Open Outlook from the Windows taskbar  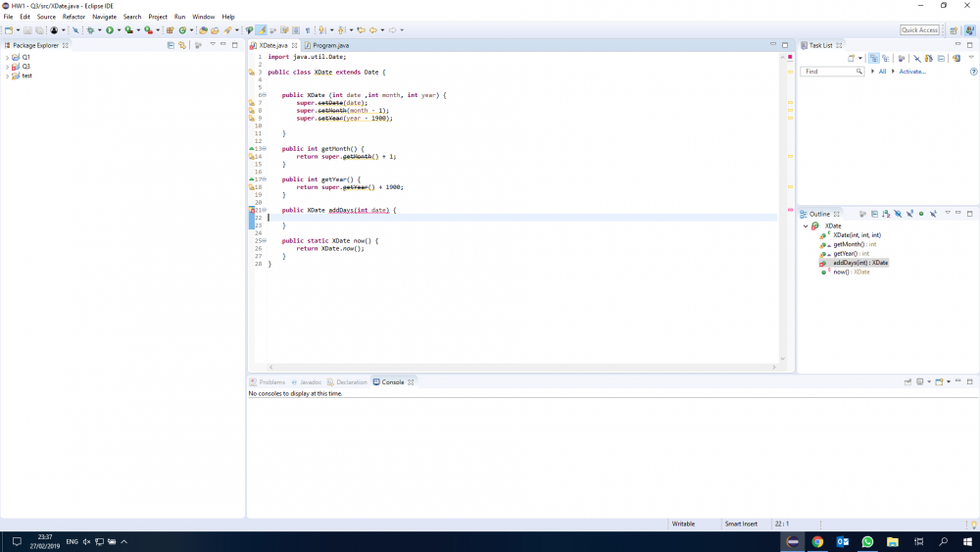click(843, 542)
